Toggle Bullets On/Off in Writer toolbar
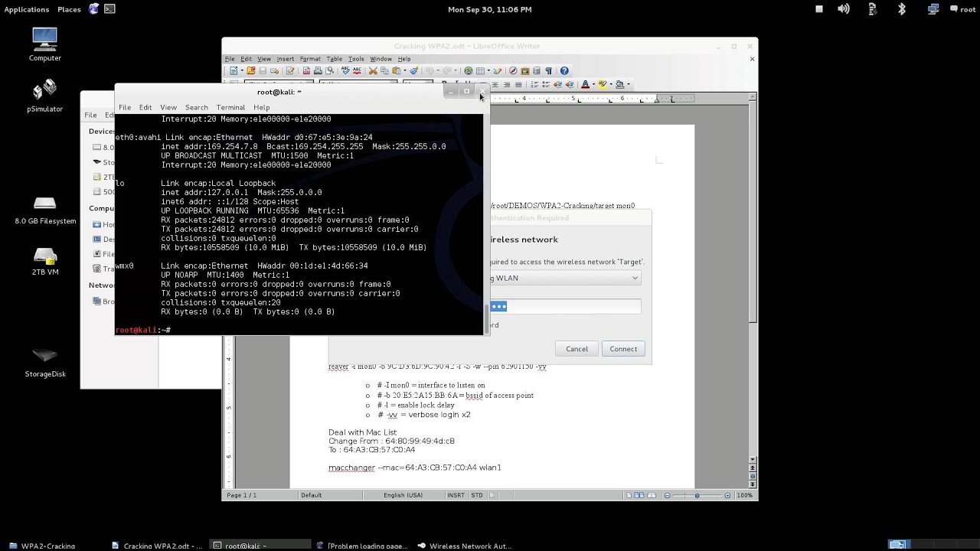The height and width of the screenshot is (551, 980). [x=546, y=84]
